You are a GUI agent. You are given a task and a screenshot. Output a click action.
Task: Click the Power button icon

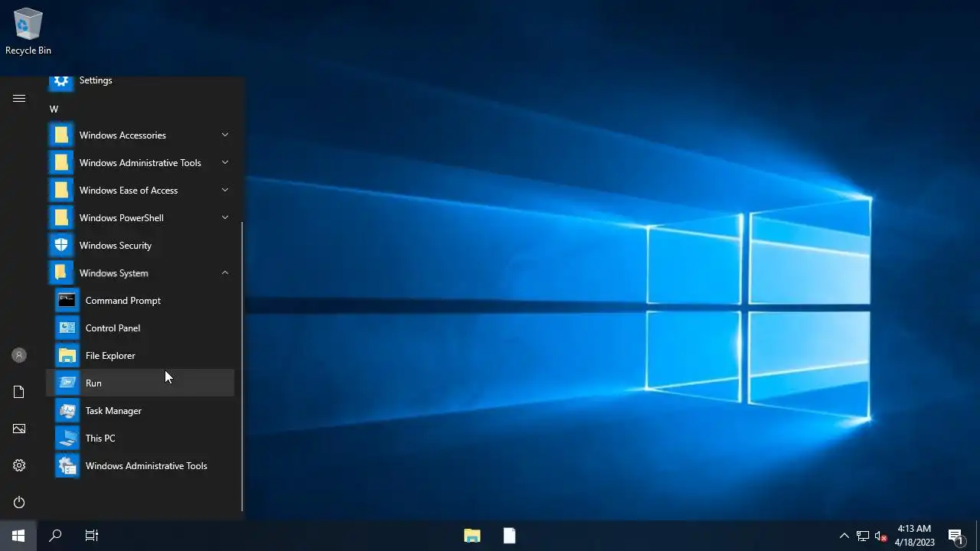(19, 502)
